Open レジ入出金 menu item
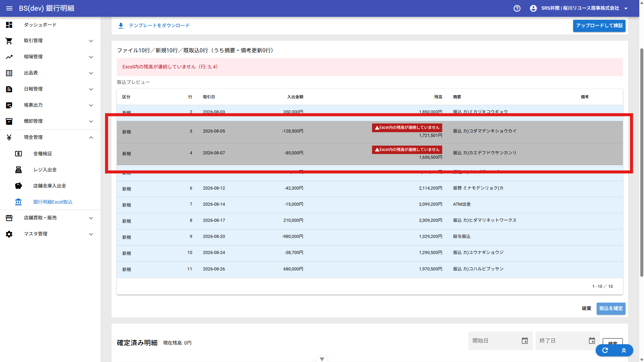Screen dimensions: 644x362 [50, 170]
